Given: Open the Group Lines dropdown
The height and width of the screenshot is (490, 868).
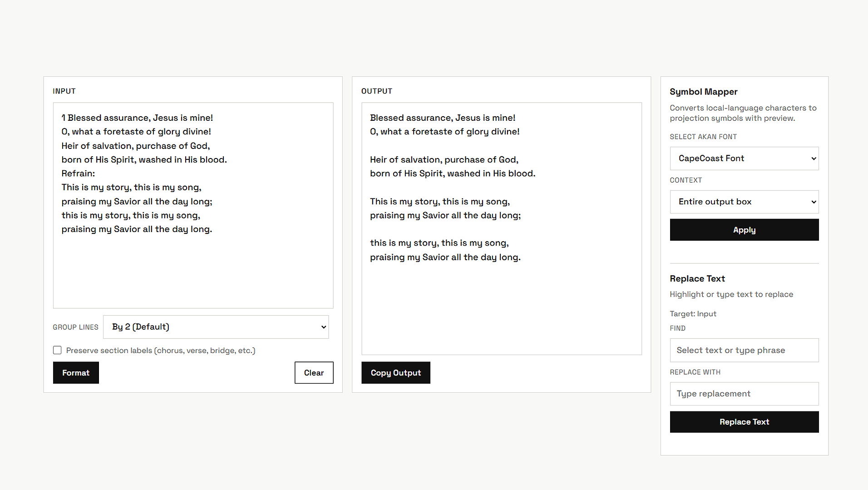Looking at the screenshot, I should pyautogui.click(x=216, y=327).
